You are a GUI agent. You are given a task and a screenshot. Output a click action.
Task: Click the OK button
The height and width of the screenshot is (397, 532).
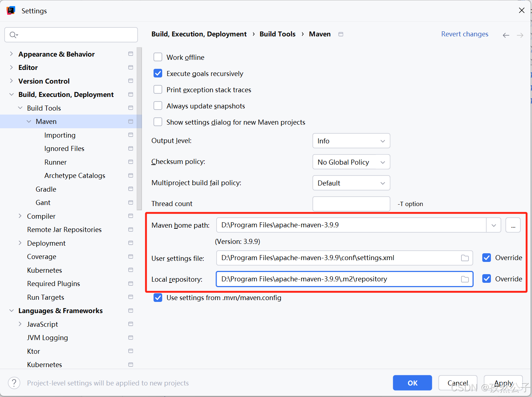pyautogui.click(x=412, y=383)
